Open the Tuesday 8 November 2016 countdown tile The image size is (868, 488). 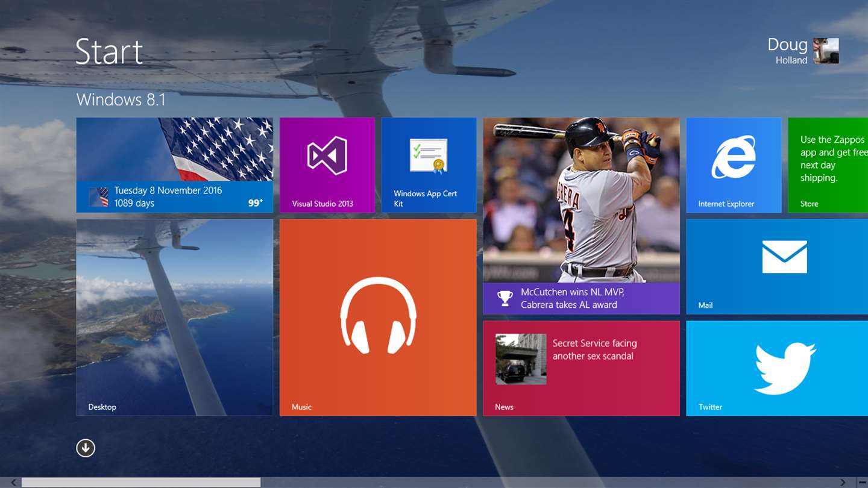click(x=175, y=165)
